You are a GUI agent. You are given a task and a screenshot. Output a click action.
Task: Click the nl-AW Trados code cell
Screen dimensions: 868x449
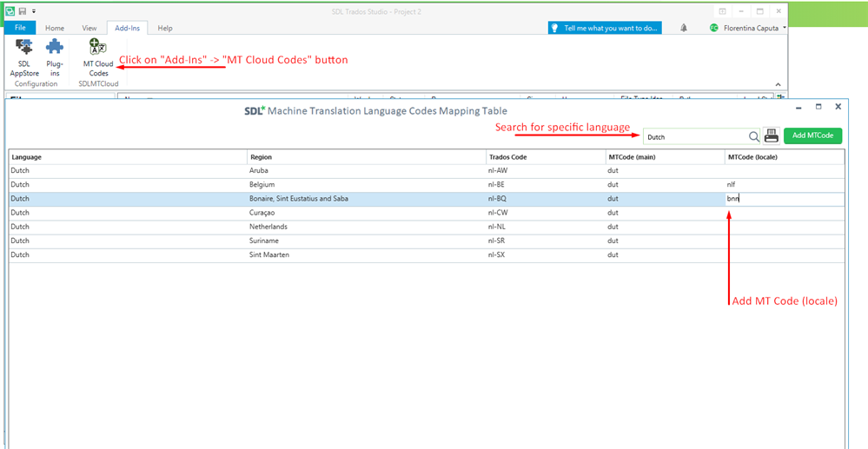[546, 171]
